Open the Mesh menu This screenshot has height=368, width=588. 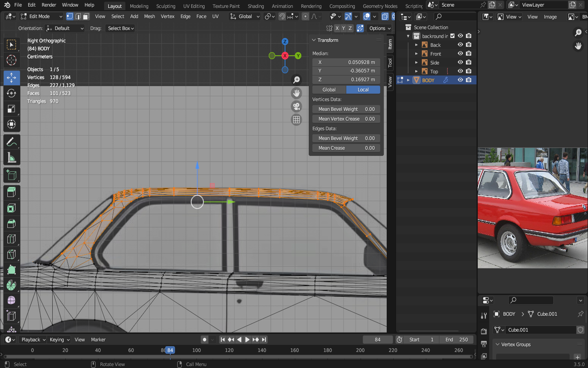(149, 16)
